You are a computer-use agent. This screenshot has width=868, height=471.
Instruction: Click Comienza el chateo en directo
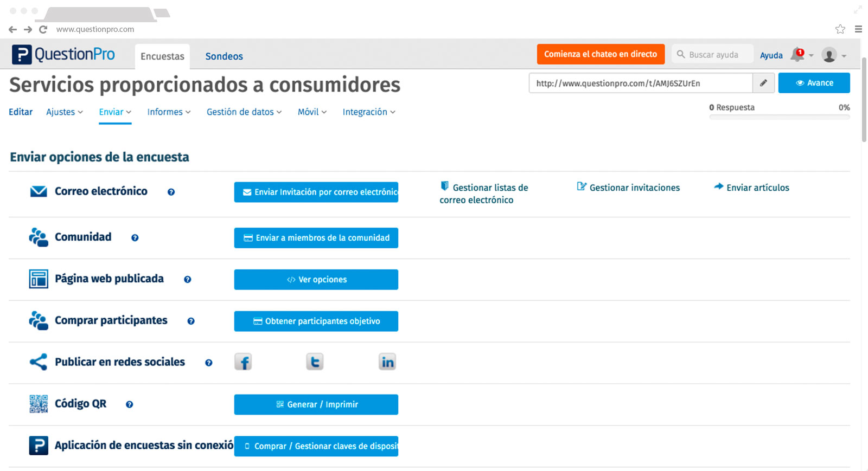point(601,54)
